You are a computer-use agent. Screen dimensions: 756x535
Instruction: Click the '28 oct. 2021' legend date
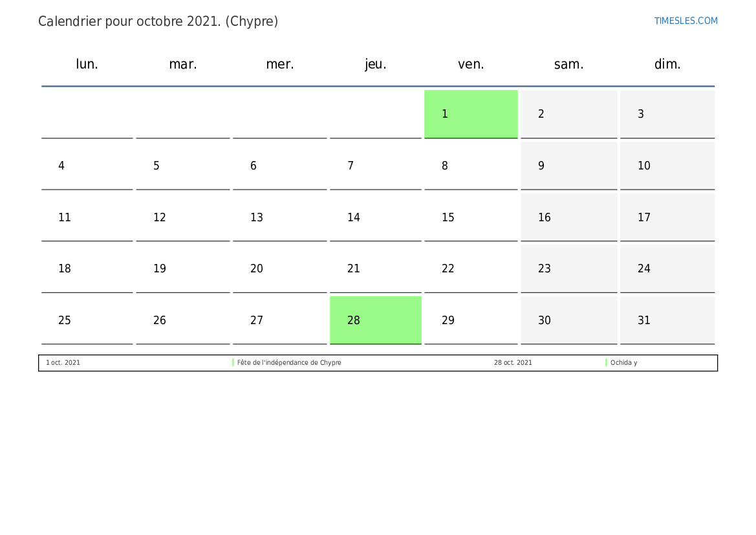[513, 363]
